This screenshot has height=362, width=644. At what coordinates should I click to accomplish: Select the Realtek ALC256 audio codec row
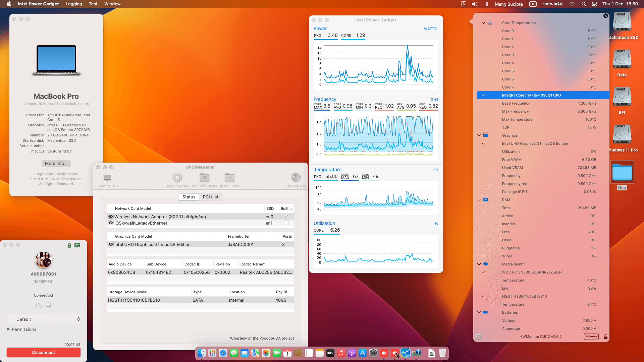point(201,272)
